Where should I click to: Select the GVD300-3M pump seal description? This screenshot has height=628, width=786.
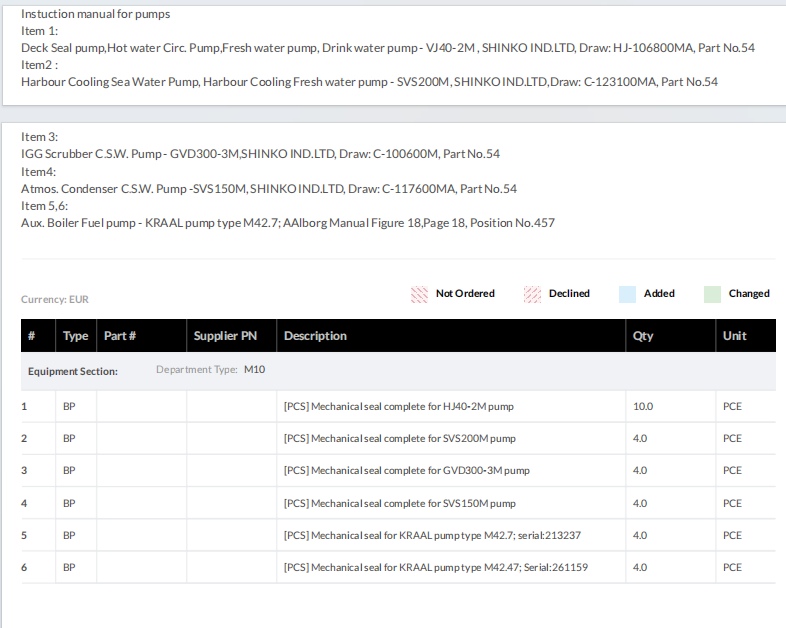(x=406, y=470)
